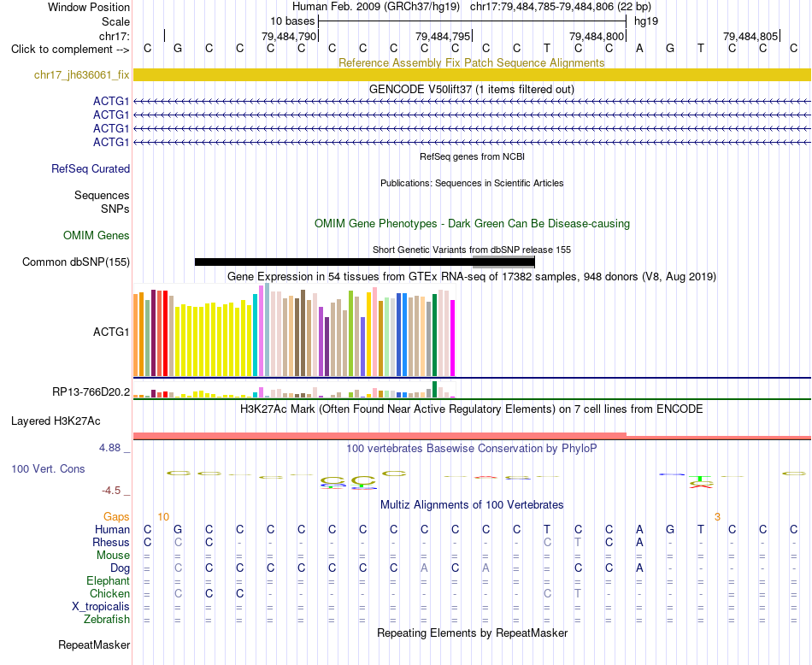Image resolution: width=812 pixels, height=665 pixels.
Task: Click the GTEx Gene Expression track title
Action: pyautogui.click(x=472, y=277)
